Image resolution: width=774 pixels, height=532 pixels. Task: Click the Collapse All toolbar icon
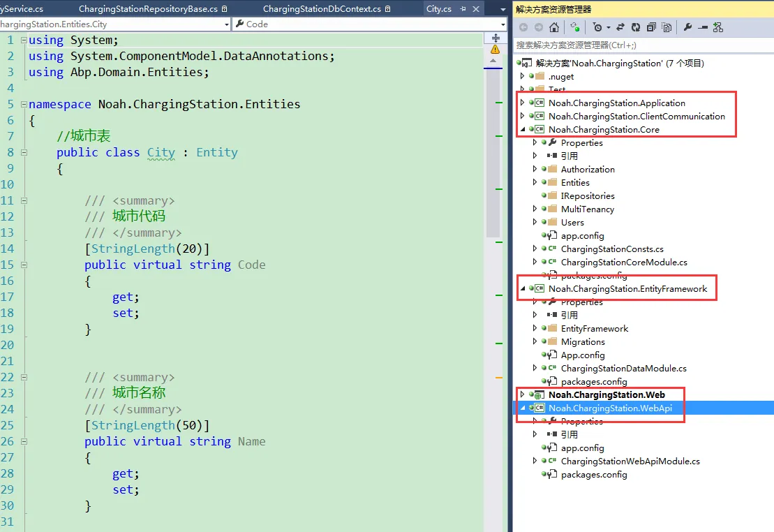(650, 27)
